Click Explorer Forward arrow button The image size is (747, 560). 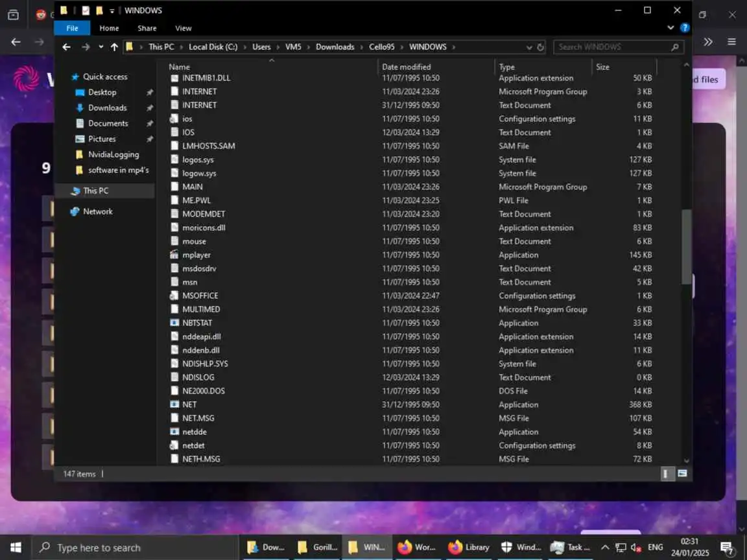coord(86,47)
